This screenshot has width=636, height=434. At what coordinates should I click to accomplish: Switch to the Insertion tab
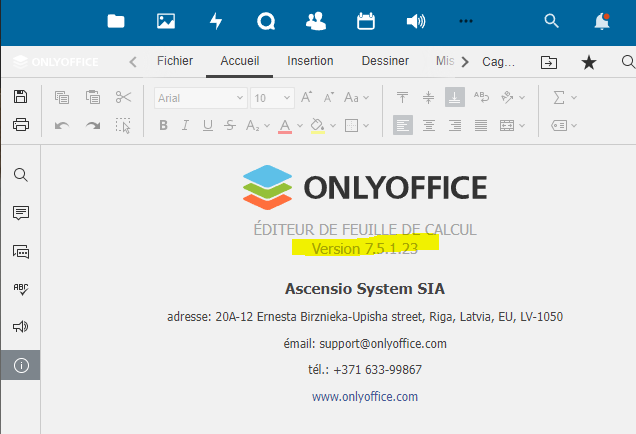point(310,61)
